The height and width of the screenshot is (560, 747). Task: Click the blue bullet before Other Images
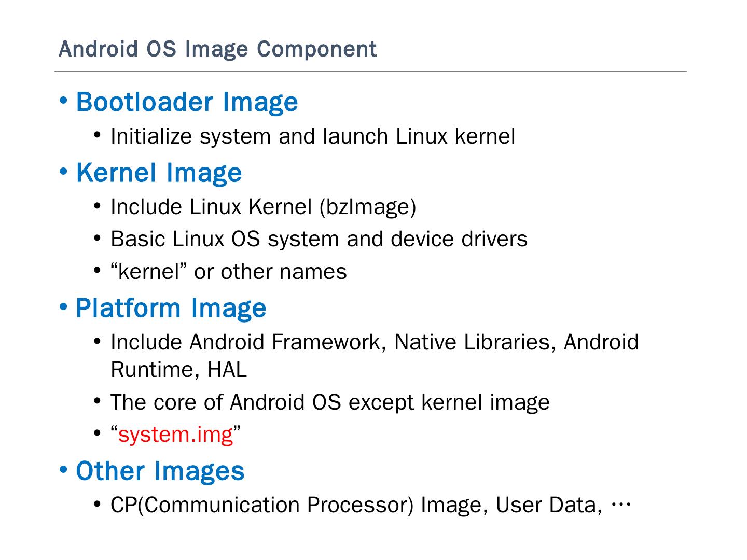pos(63,469)
